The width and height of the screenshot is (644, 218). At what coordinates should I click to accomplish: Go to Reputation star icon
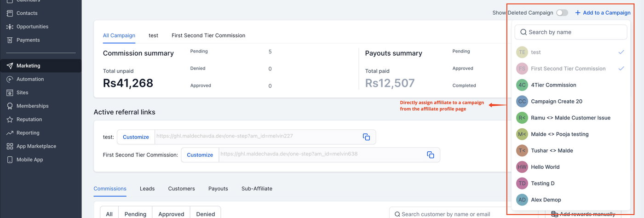coord(10,120)
